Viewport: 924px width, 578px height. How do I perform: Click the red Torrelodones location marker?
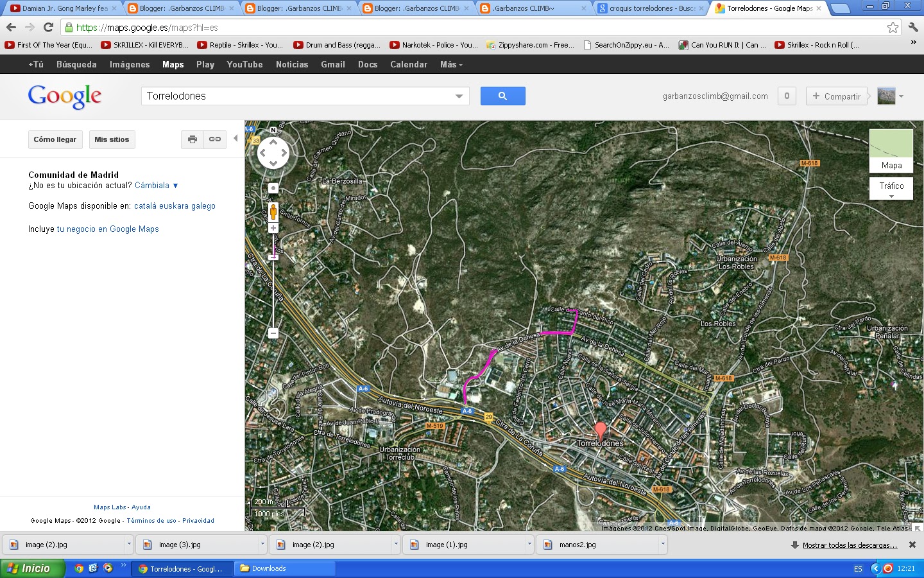601,430
